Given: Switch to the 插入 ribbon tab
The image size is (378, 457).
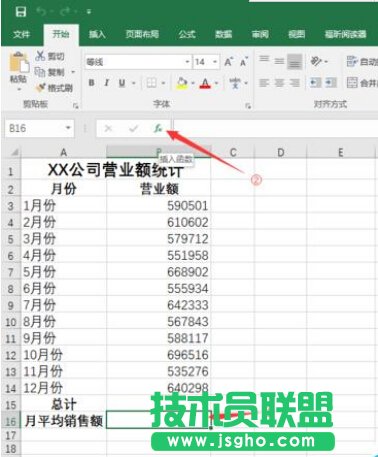Looking at the screenshot, I should tap(97, 34).
